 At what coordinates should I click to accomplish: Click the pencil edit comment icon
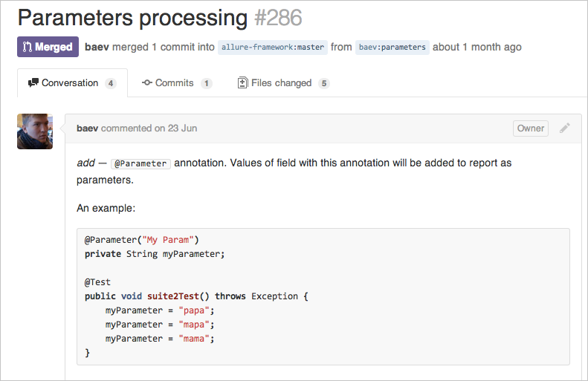click(565, 128)
